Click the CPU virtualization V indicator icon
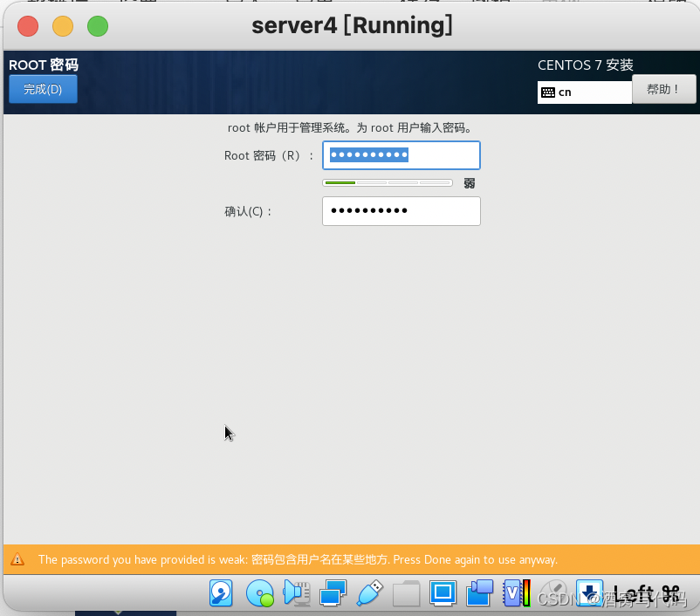 click(x=517, y=593)
